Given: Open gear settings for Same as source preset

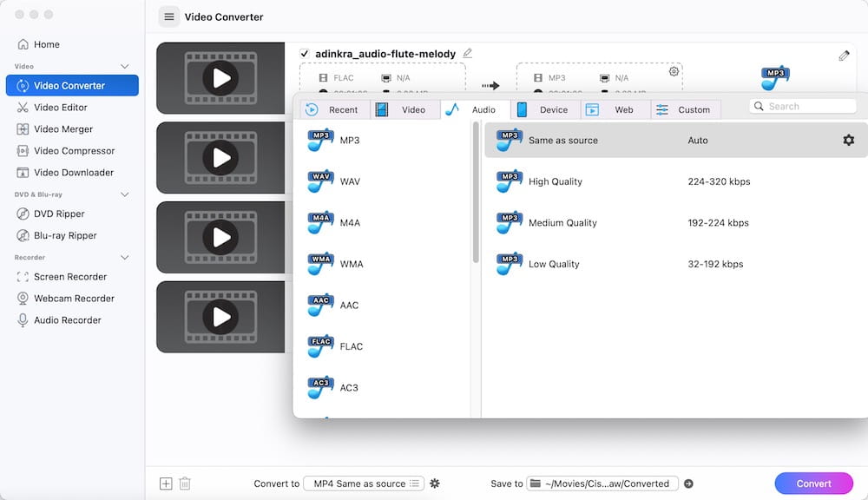Looking at the screenshot, I should click(x=848, y=140).
